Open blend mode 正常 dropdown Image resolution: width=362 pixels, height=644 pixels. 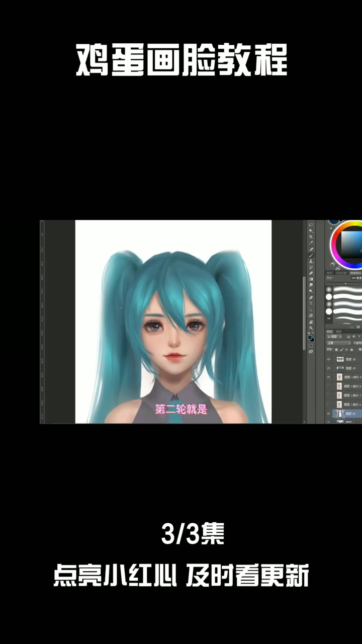coord(338,343)
